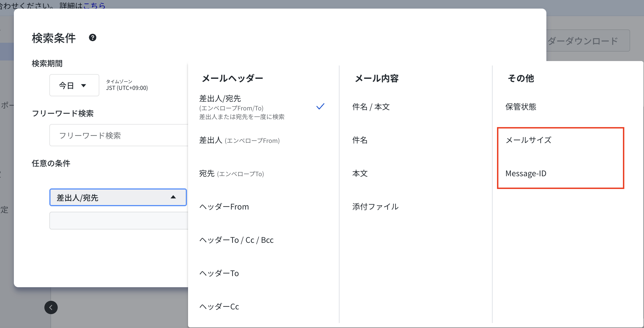Viewport: 644px width, 328px height.
Task: Click the タイムゾーン JST (UTC+09:00) text
Action: 127,85
